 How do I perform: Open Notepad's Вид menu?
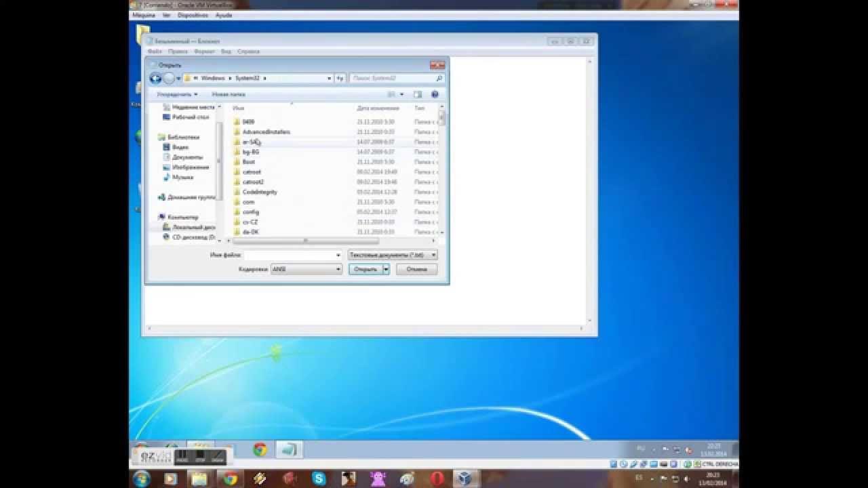226,52
